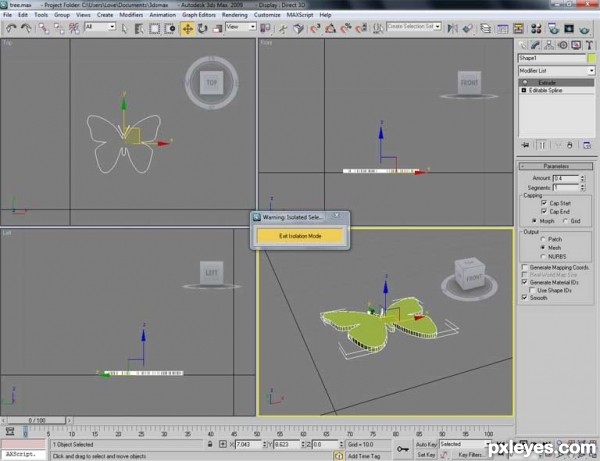Open the MAXScript menu
This screenshot has width=600, height=461.
(300, 15)
